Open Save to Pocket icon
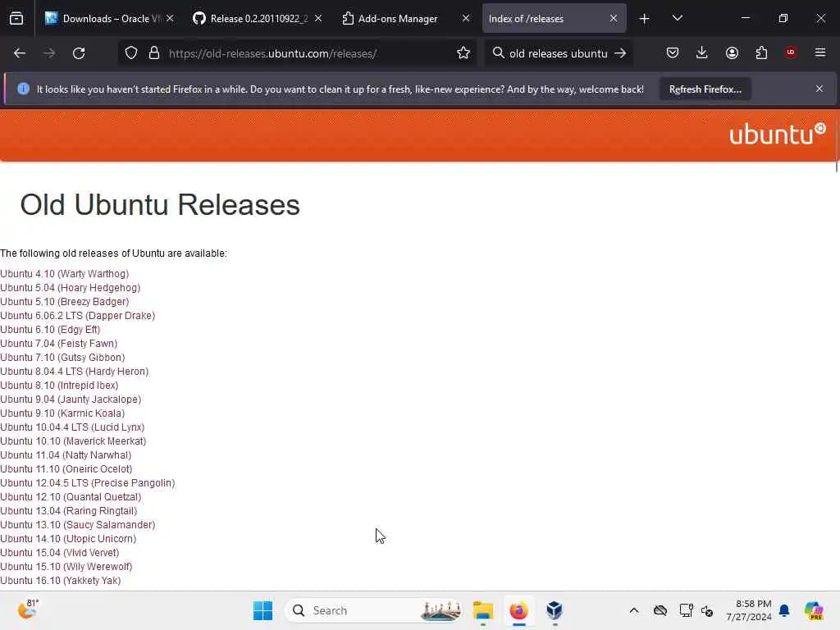 673,52
